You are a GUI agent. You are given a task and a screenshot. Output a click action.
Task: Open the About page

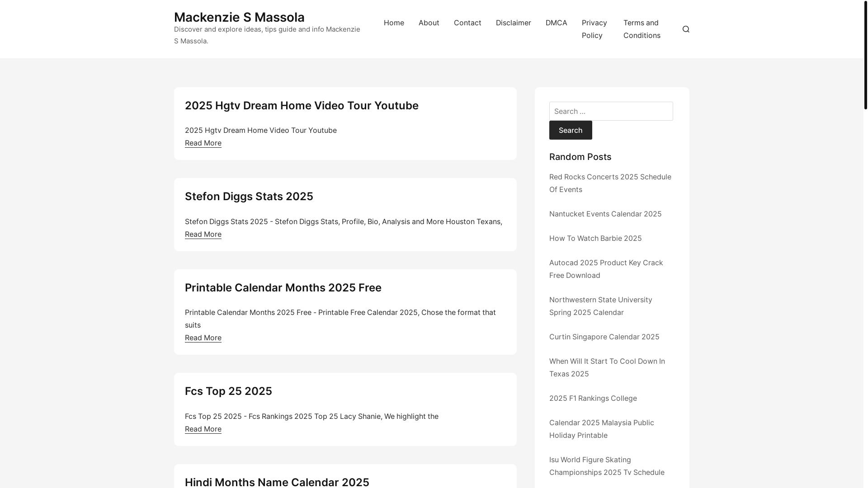pos(429,23)
